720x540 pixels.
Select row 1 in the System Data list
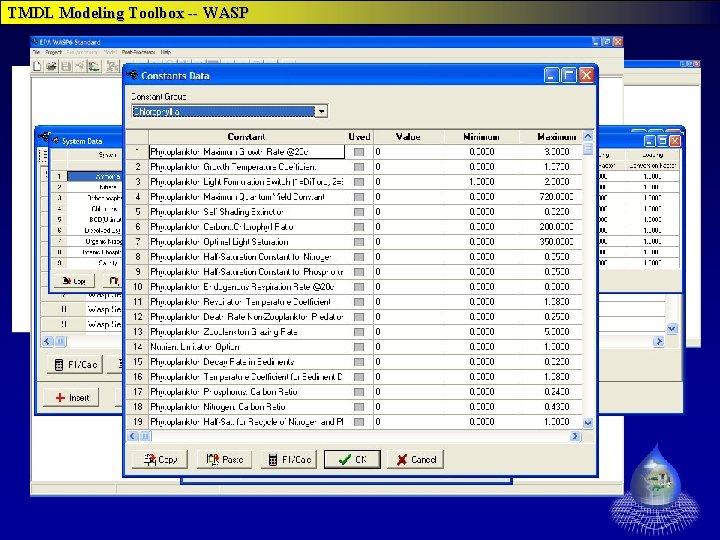point(94,176)
